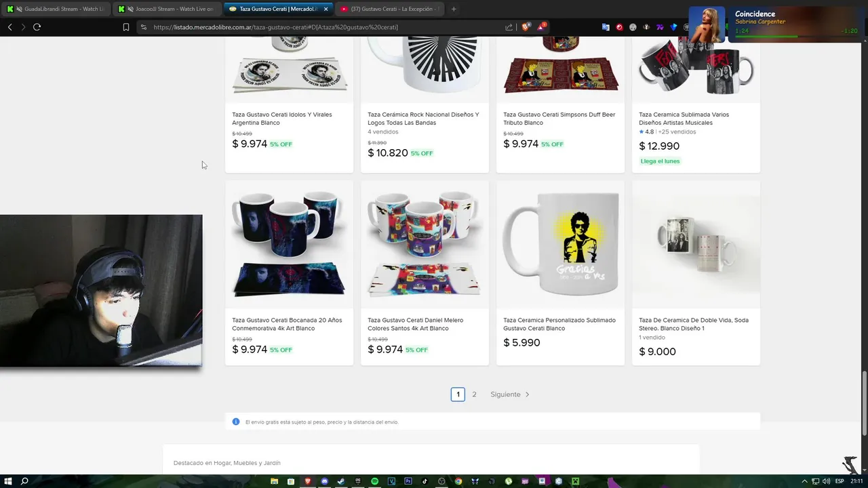Open the Brave Shields lion icon
Viewport: 868px width, 488px height.
(x=526, y=27)
